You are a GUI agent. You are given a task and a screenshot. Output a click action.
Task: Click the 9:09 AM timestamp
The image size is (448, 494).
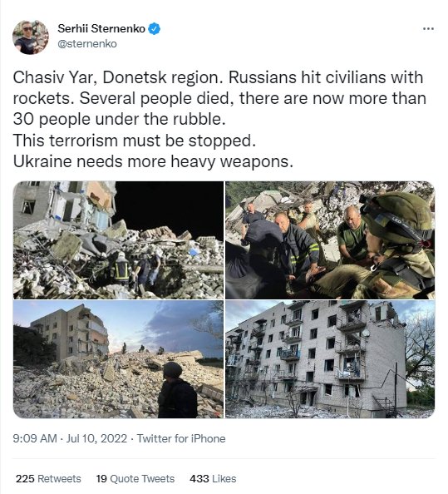point(35,438)
